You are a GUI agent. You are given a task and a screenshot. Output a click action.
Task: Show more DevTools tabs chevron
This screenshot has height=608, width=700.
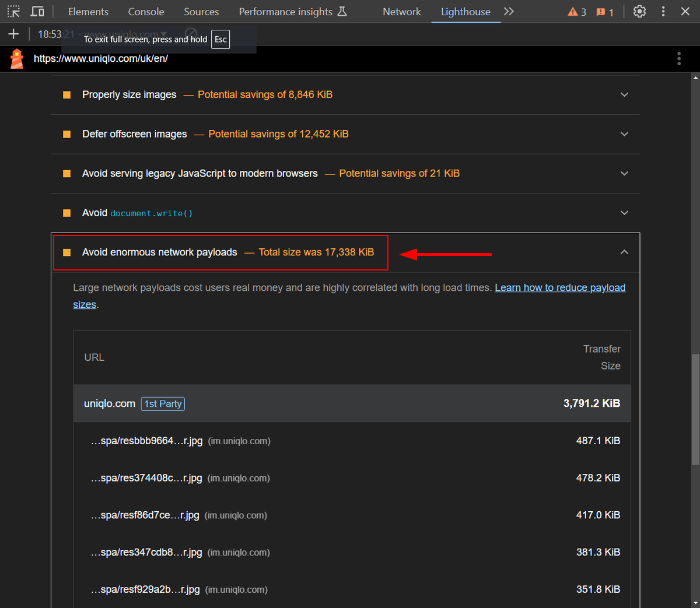click(x=509, y=12)
